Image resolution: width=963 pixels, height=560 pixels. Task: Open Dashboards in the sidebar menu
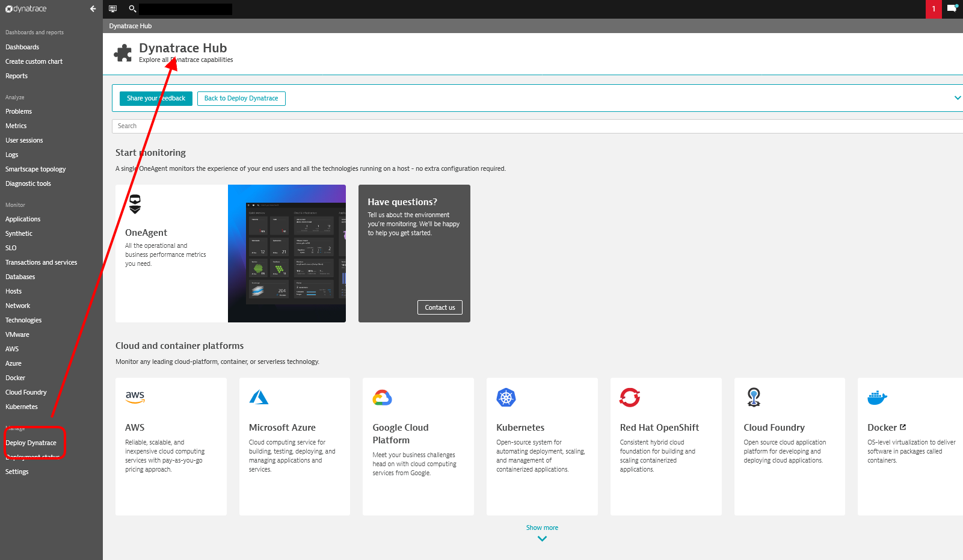22,47
